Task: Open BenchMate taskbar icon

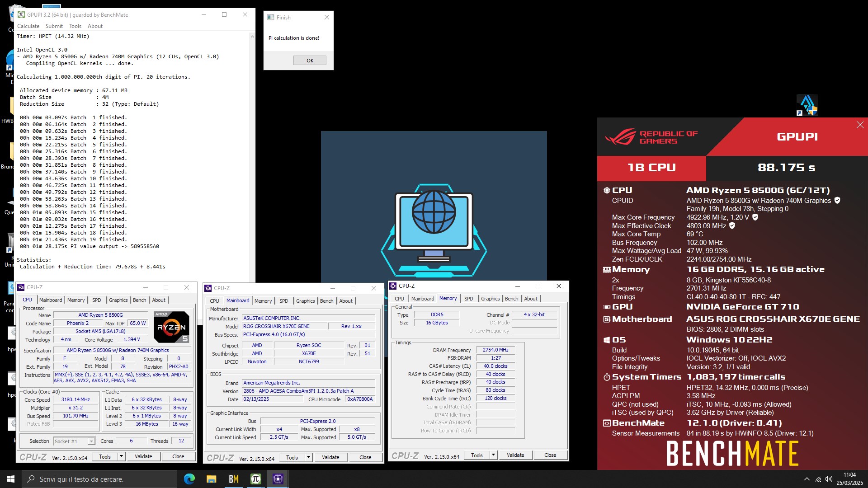Action: pyautogui.click(x=233, y=479)
